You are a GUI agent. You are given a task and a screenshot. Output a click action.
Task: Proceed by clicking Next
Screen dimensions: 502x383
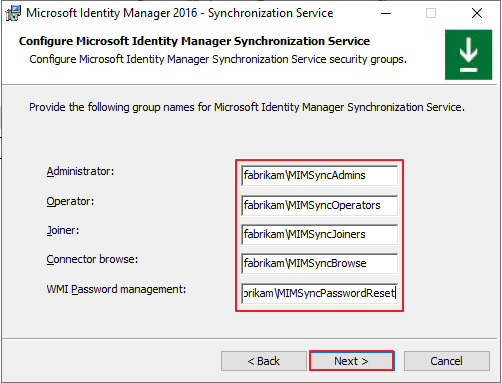tap(352, 361)
